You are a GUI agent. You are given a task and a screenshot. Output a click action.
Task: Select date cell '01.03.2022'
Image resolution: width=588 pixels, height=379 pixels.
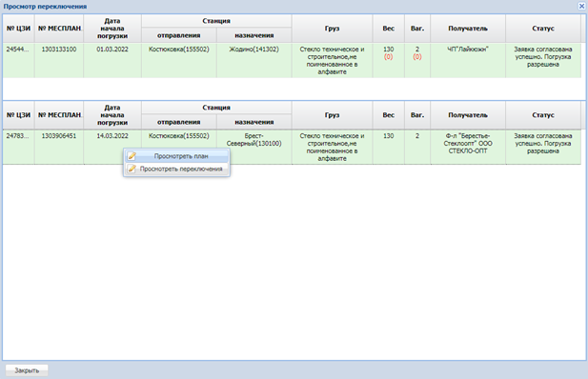tap(112, 60)
